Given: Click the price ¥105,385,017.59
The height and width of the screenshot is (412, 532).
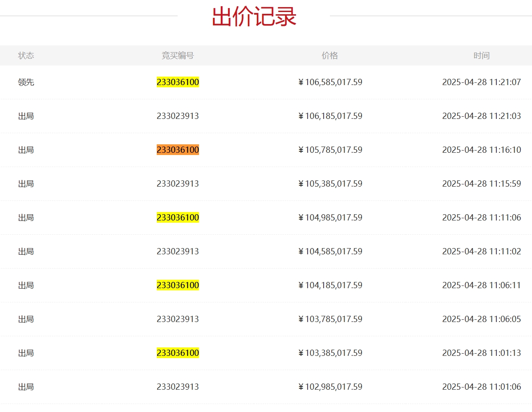Looking at the screenshot, I should [x=330, y=184].
